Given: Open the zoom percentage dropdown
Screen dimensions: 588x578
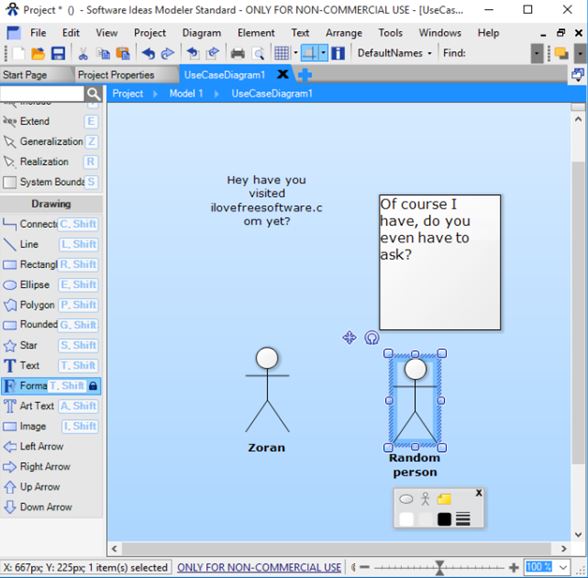Looking at the screenshot, I should pos(563,567).
